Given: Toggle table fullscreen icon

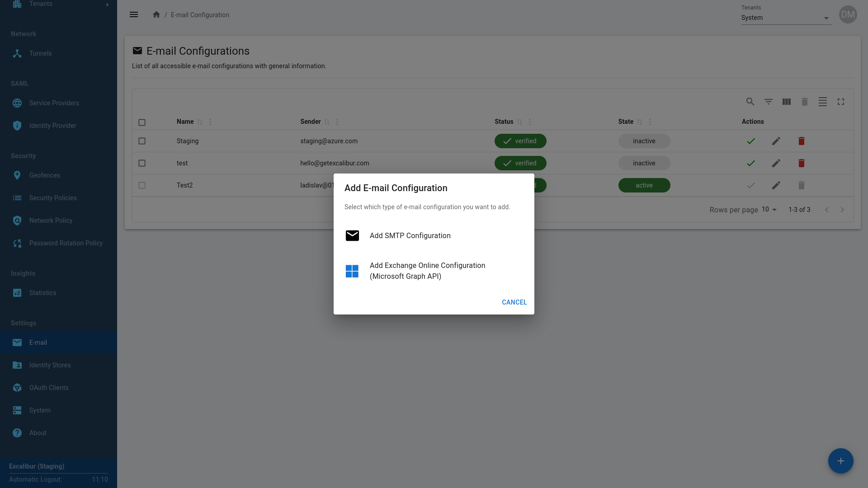Looking at the screenshot, I should point(840,102).
